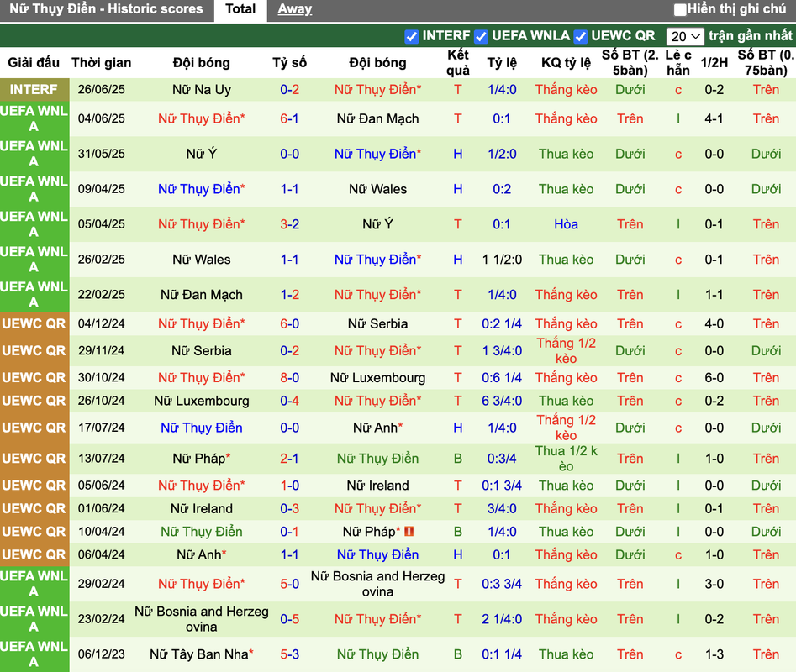This screenshot has width=796, height=672.
Task: Uncheck the INTERF filter checkbox
Action: coord(411,36)
